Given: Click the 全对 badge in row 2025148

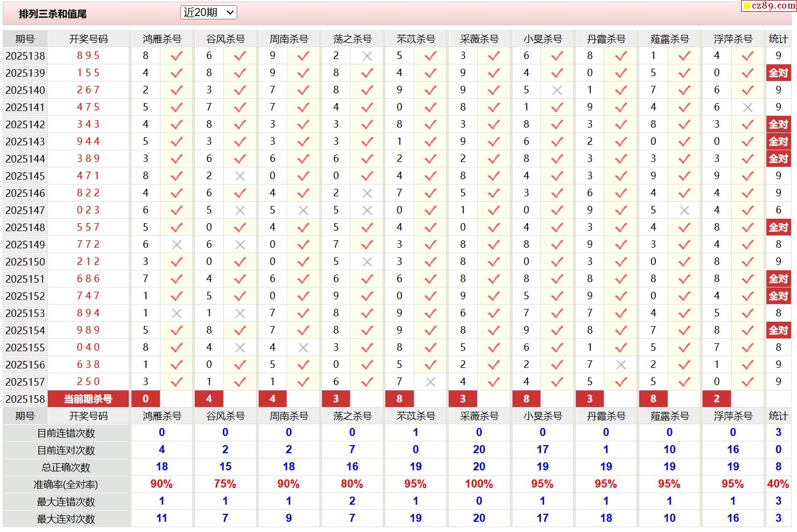Looking at the screenshot, I should click(778, 227).
